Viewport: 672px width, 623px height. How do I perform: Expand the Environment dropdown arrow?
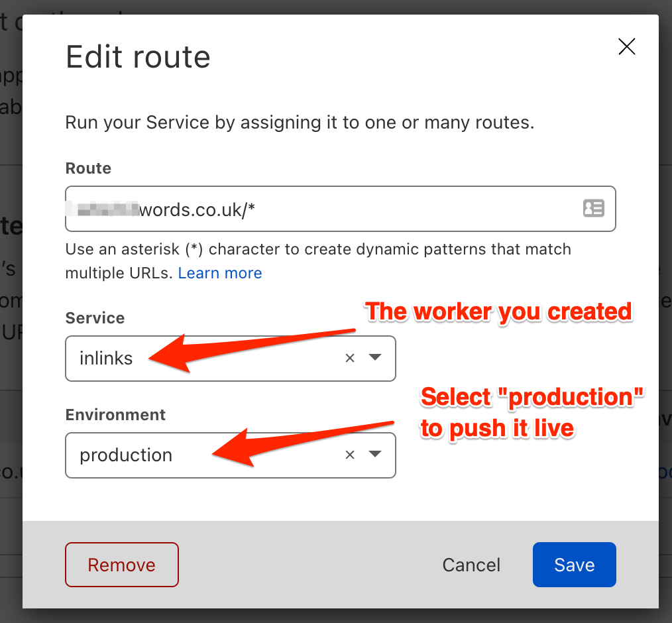375,454
